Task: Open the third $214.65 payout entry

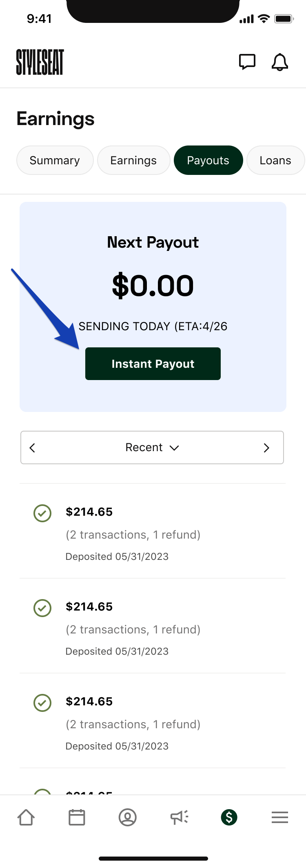Action: 152,721
